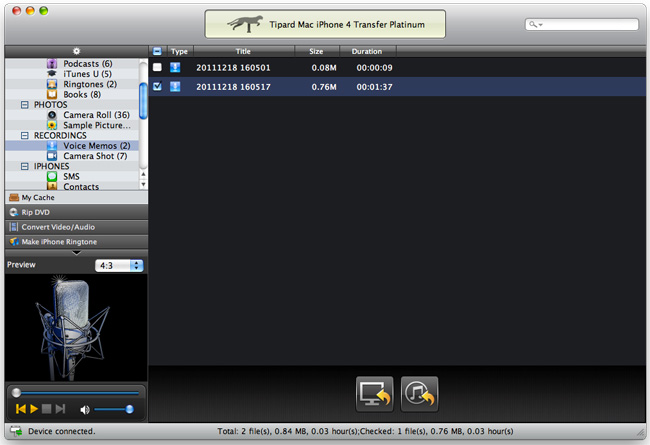Sort the list by Duration column
The height and width of the screenshot is (445, 650).
367,51
